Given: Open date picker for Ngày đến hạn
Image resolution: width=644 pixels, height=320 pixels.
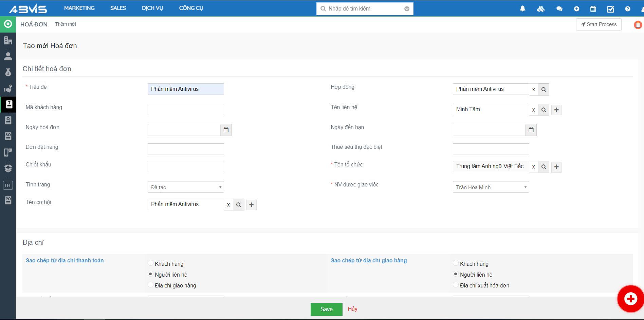Looking at the screenshot, I should 531,130.
